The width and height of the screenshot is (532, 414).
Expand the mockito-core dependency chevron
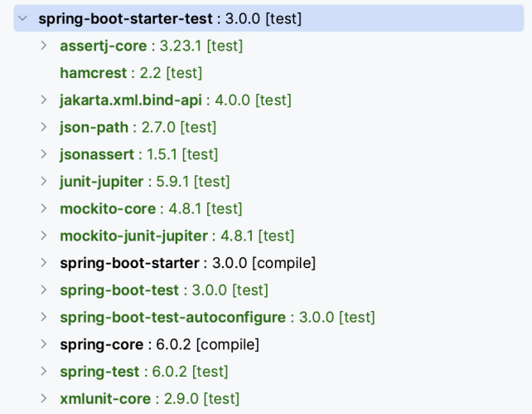click(x=44, y=208)
